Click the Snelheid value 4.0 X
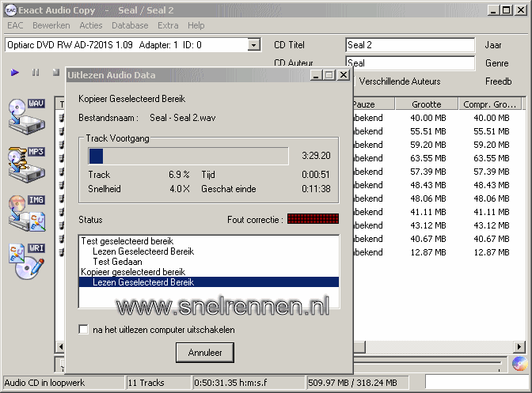The image size is (532, 393). [180, 189]
